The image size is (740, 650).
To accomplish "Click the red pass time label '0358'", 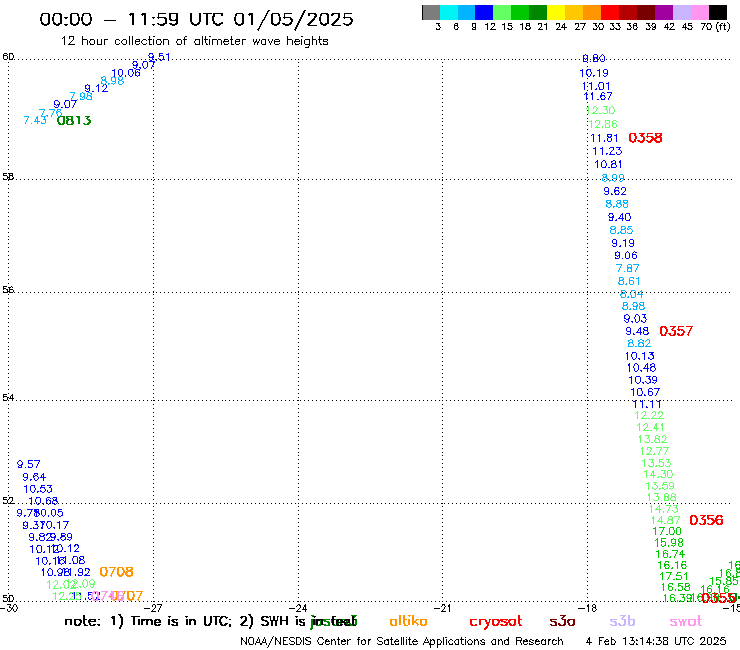I will coord(645,138).
